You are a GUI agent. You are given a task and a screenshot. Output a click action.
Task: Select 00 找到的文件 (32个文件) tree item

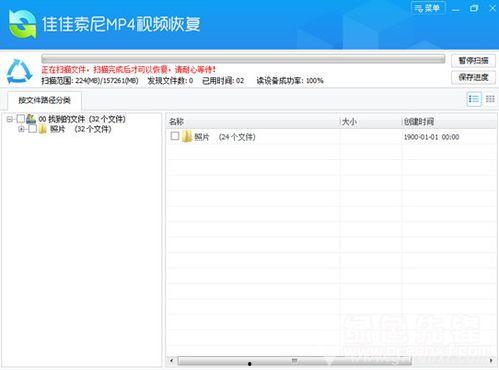pos(82,119)
